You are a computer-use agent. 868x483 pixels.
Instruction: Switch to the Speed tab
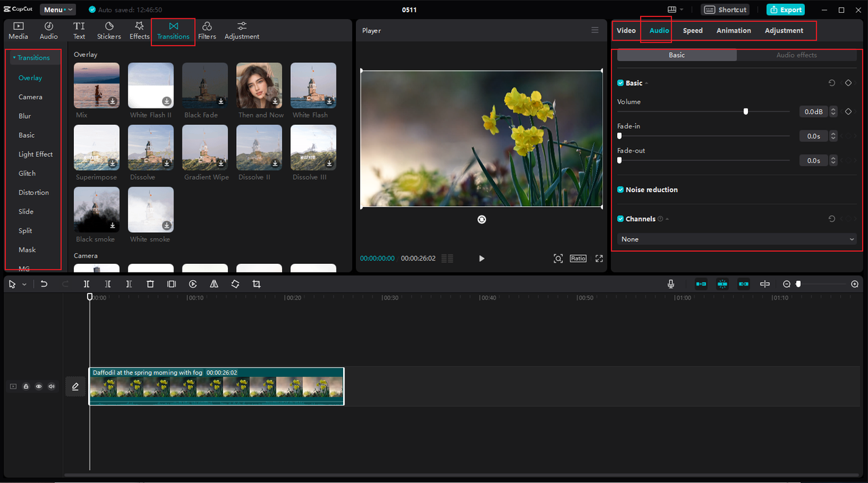(692, 31)
